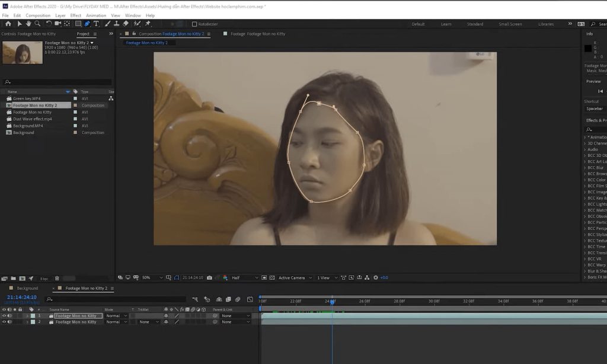Select the Footage Mon no Kitty 2 project thumbnail

tap(22, 52)
